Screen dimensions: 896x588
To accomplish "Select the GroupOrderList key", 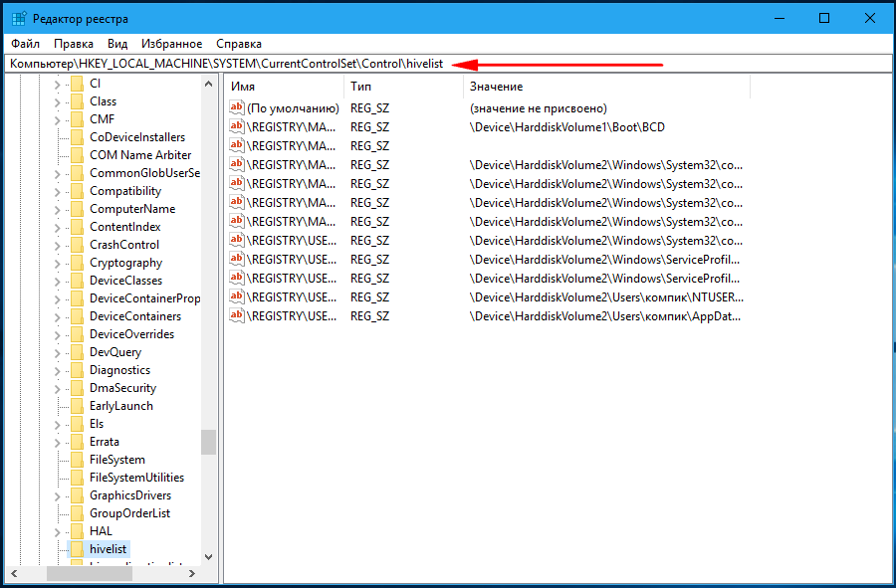I will pyautogui.click(x=129, y=513).
